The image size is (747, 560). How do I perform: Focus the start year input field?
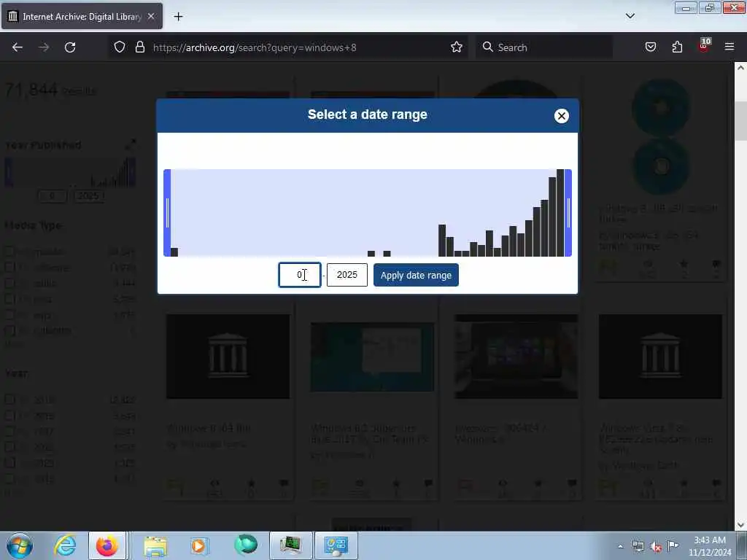[x=300, y=275]
